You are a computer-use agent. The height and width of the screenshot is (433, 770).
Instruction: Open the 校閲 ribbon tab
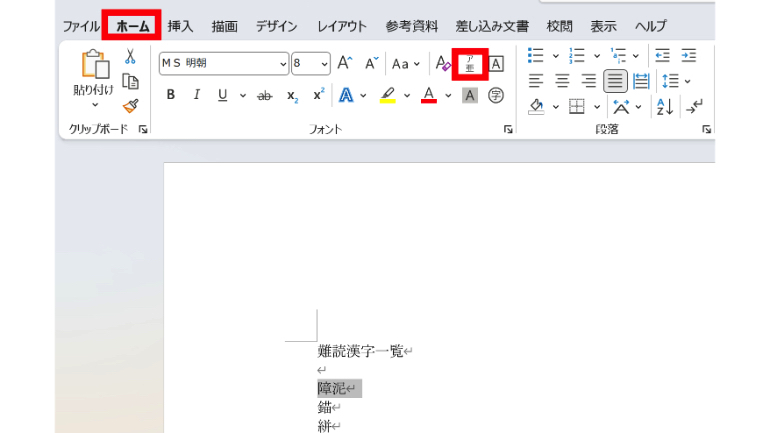click(559, 26)
